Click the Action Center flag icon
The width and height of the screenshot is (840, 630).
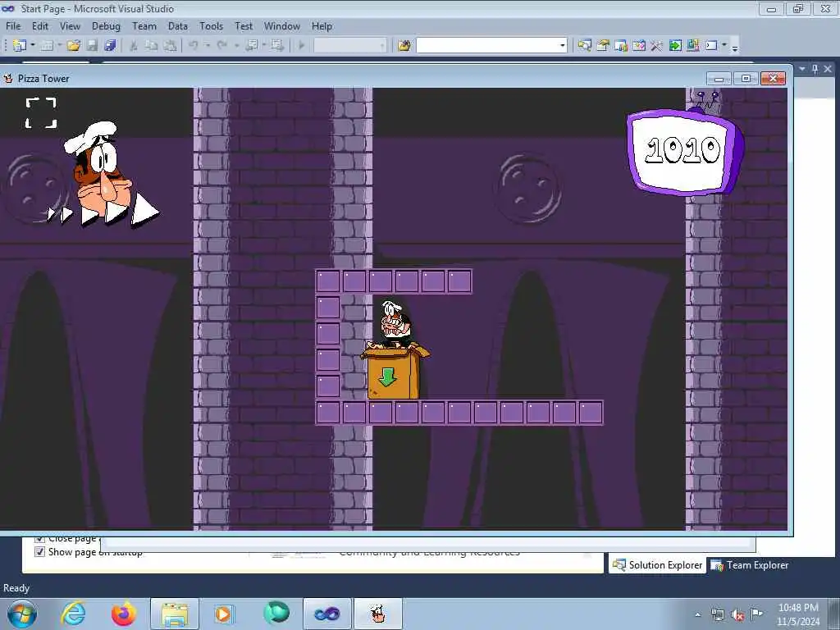(756, 614)
